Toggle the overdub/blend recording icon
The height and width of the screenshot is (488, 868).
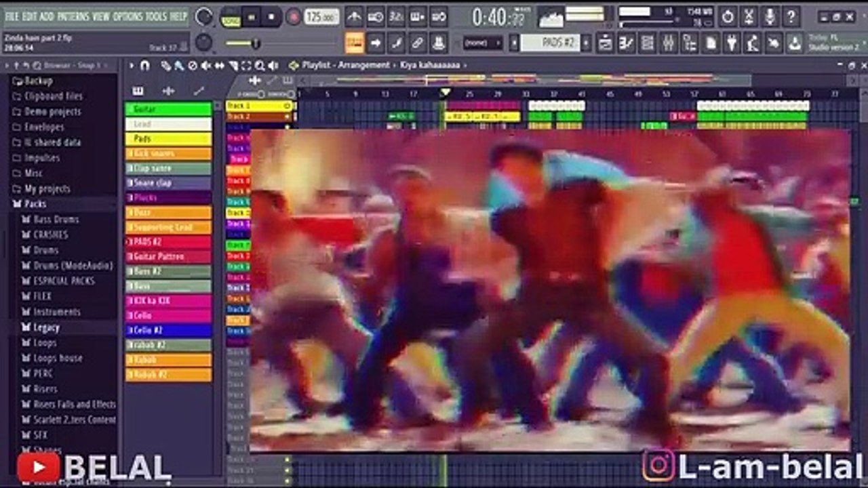tap(418, 16)
